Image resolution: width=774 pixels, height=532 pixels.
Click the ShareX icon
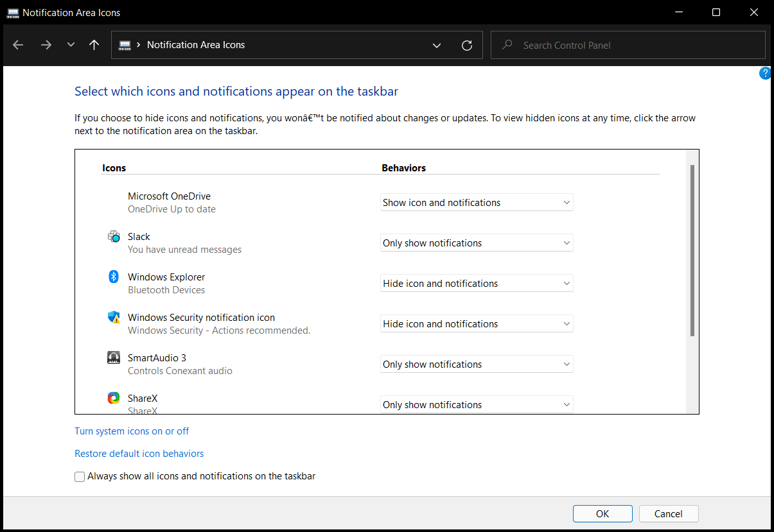114,398
